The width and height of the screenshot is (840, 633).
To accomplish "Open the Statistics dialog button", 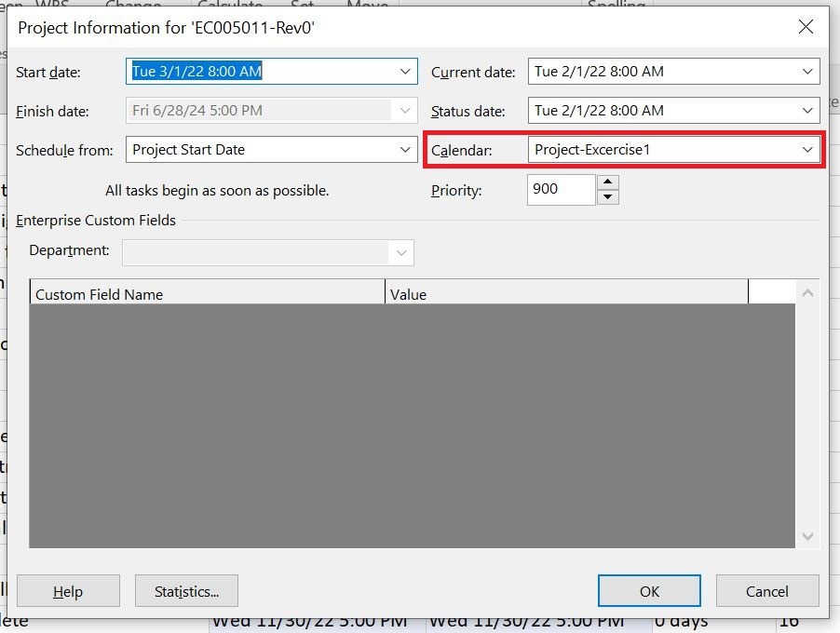I will point(186,591).
